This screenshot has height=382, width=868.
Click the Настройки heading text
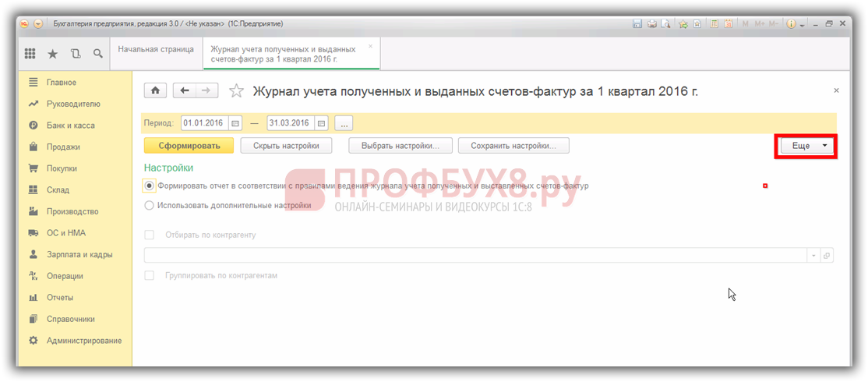point(168,168)
